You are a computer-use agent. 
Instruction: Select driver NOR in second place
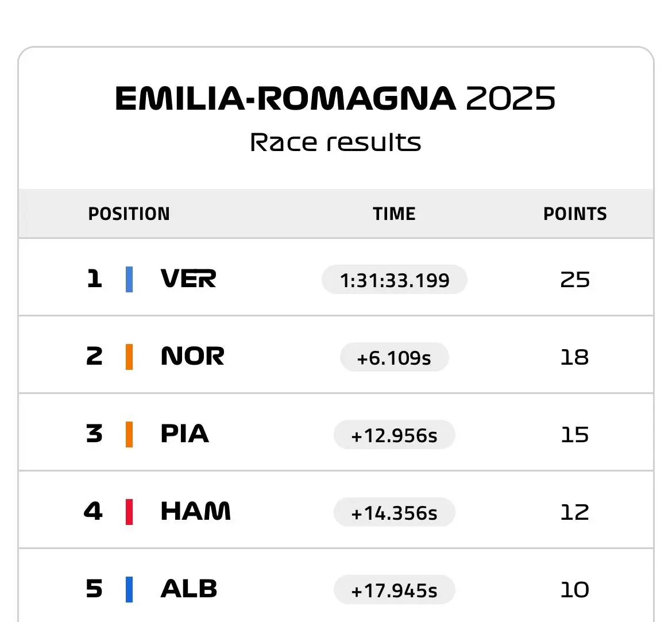tap(192, 356)
